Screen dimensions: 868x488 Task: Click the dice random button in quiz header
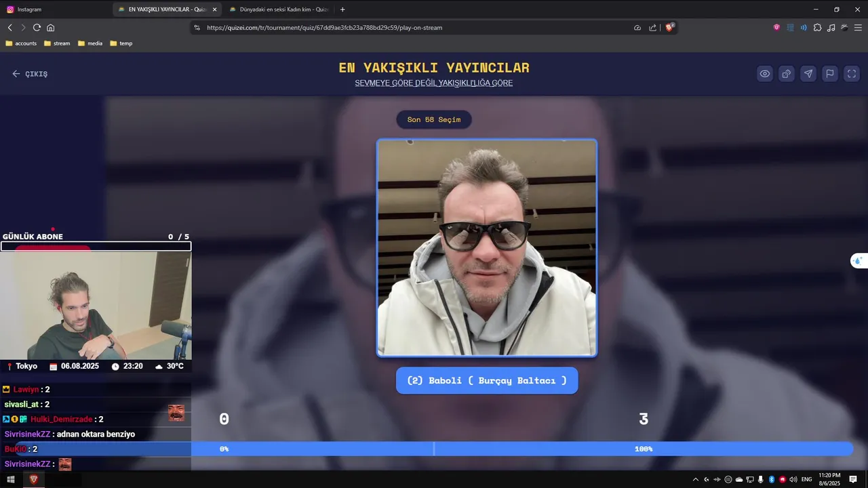coord(787,74)
